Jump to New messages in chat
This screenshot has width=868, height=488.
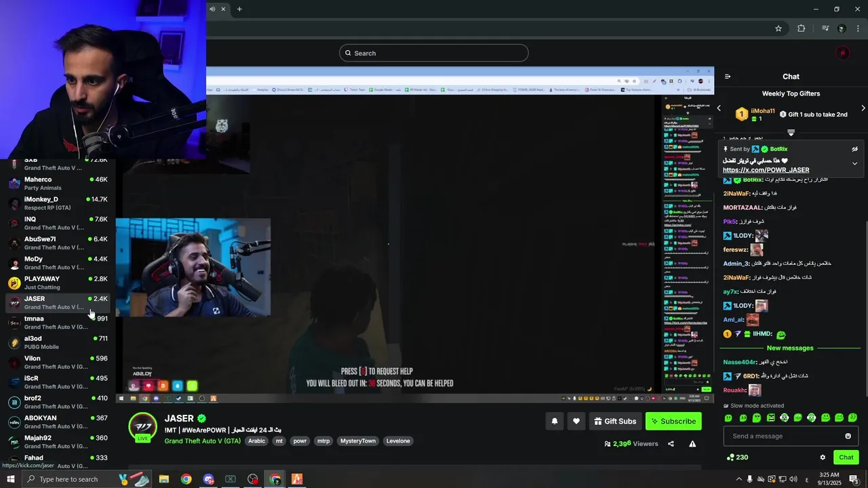(x=790, y=348)
